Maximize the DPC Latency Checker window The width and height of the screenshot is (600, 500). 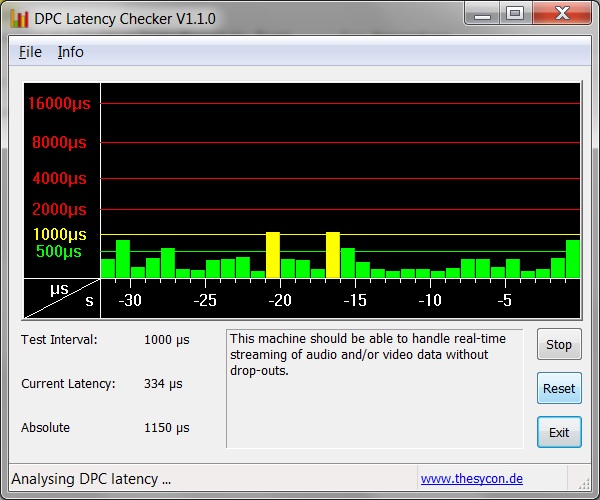click(x=515, y=13)
